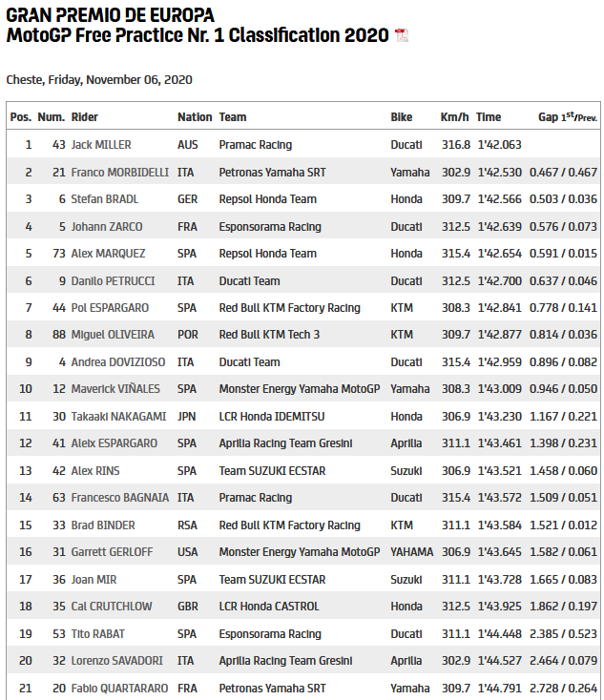Click the Rider column header
Screen dimensions: 604x700
point(85,117)
